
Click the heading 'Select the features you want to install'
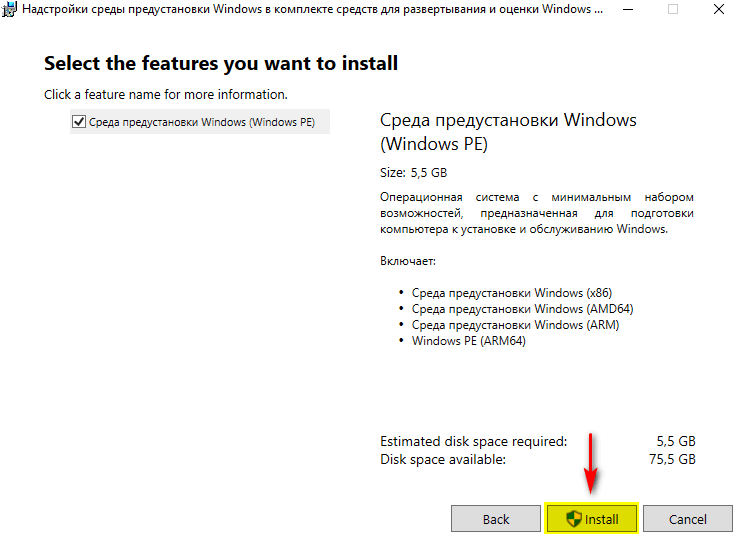click(221, 64)
